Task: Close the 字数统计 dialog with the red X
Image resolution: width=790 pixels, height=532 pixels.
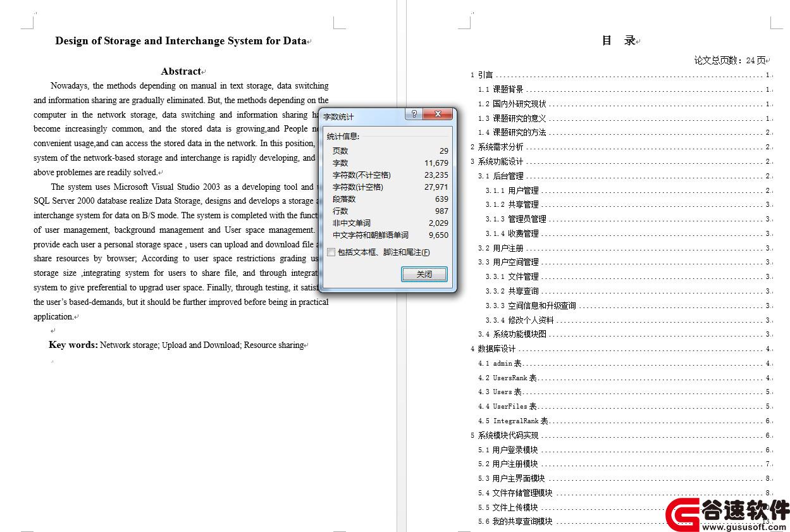Action: (x=438, y=114)
